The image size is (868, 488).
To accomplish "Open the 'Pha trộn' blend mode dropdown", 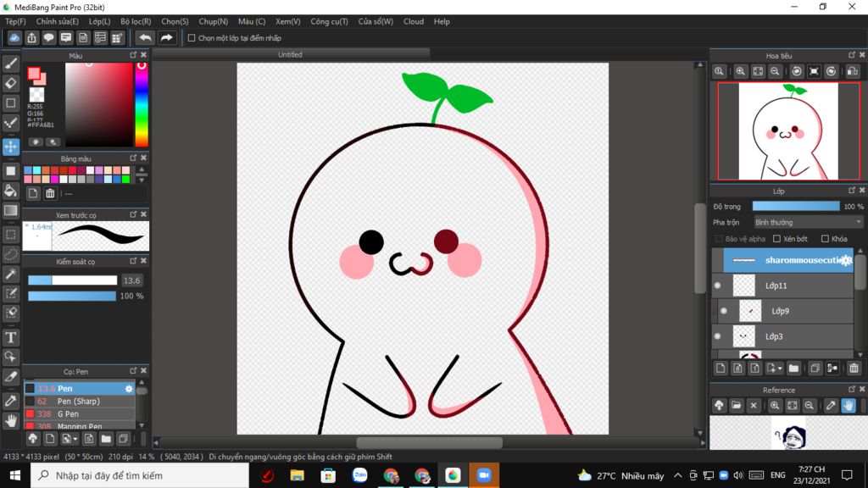I will (808, 223).
